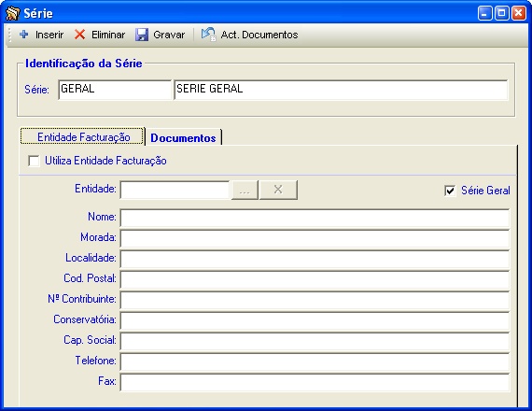Click the Série code field containing GERAL
This screenshot has height=411, width=532.
(x=115, y=90)
